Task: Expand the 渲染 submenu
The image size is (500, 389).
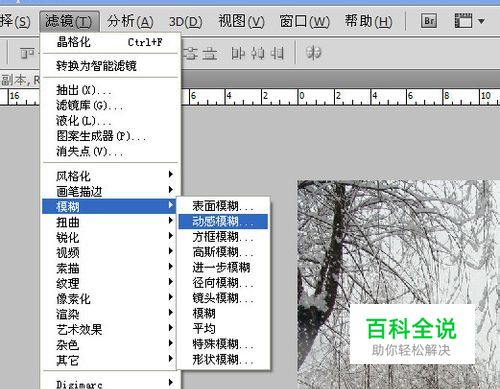Action: pos(110,314)
